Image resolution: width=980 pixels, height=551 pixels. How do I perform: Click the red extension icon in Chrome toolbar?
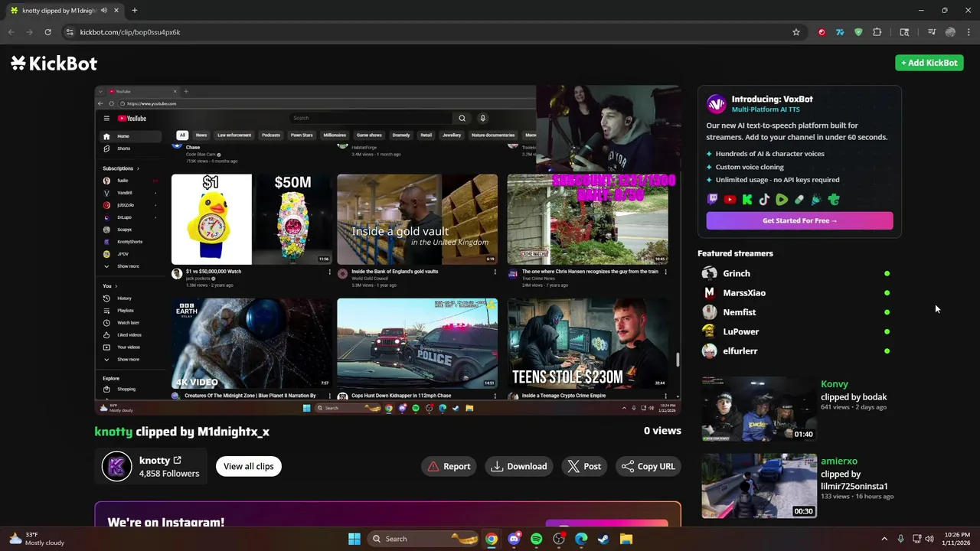pos(822,32)
